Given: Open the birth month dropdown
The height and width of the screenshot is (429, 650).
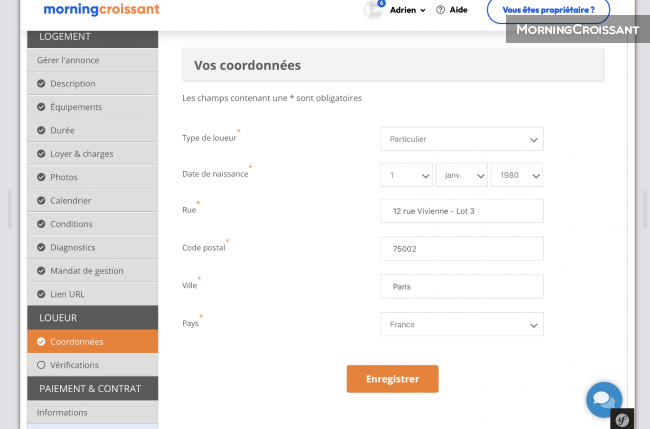Looking at the screenshot, I should pyautogui.click(x=461, y=175).
